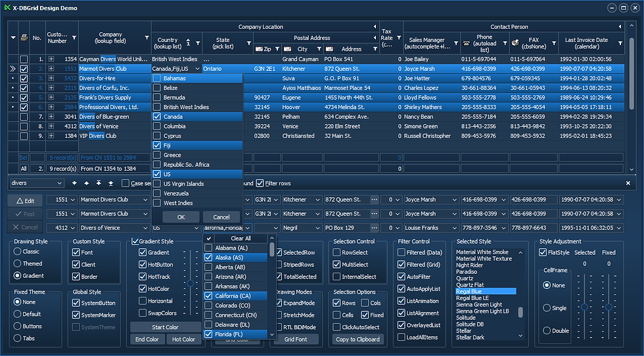
Task: Check the Bahamas country option
Action: pos(157,78)
